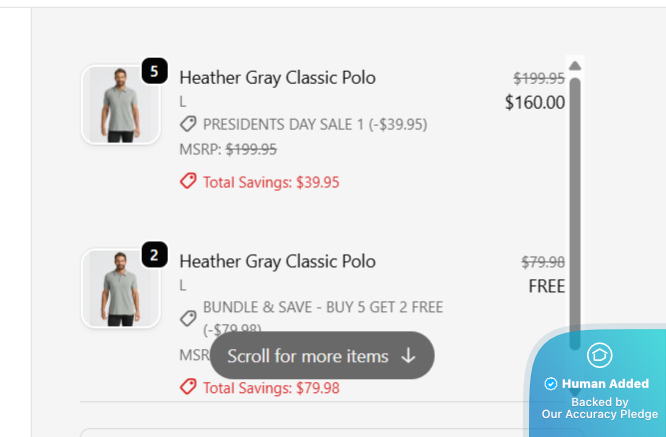
Task: Click the house shield icon above Human Added
Action: [x=600, y=355]
